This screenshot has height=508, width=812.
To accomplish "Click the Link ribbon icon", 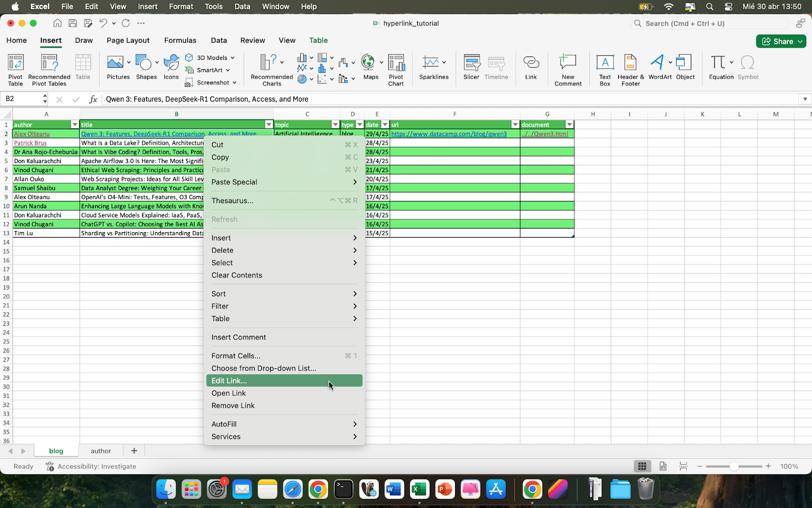I will [531, 68].
